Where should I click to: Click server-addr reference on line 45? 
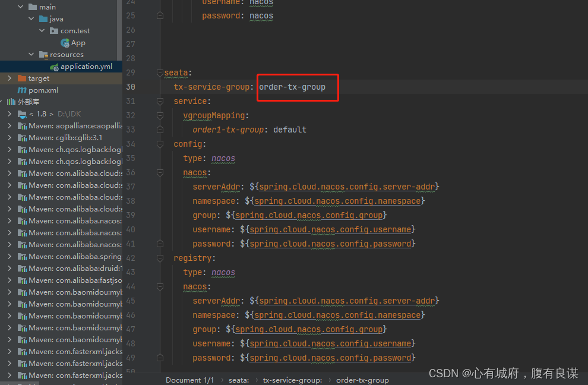(347, 301)
